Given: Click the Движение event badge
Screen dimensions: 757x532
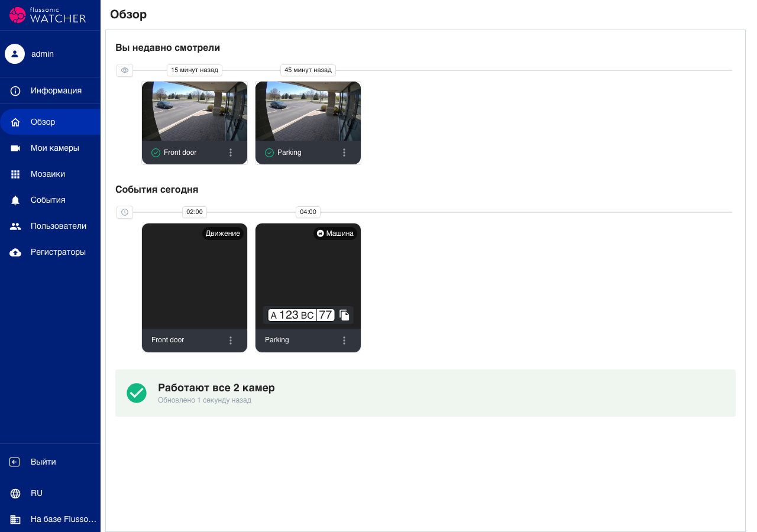Looking at the screenshot, I should (x=223, y=233).
